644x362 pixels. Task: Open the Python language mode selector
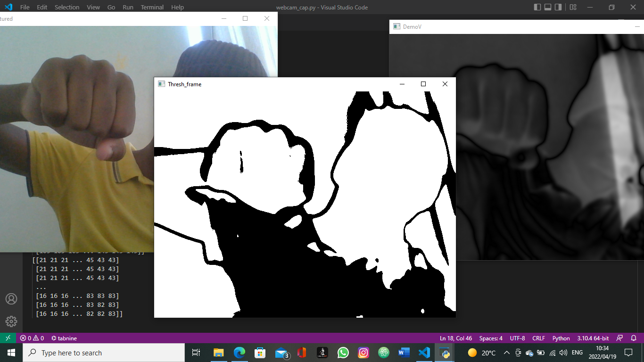(x=561, y=338)
